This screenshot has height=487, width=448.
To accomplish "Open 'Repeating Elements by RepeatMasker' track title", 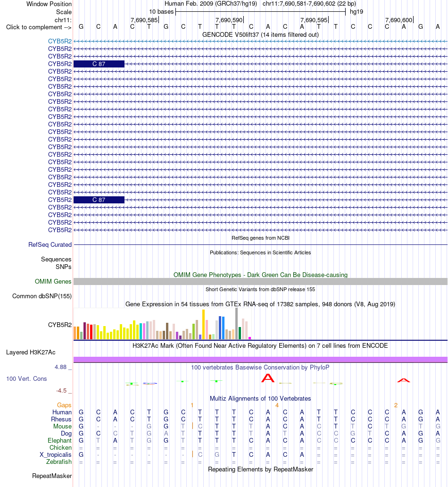I will [260, 469].
